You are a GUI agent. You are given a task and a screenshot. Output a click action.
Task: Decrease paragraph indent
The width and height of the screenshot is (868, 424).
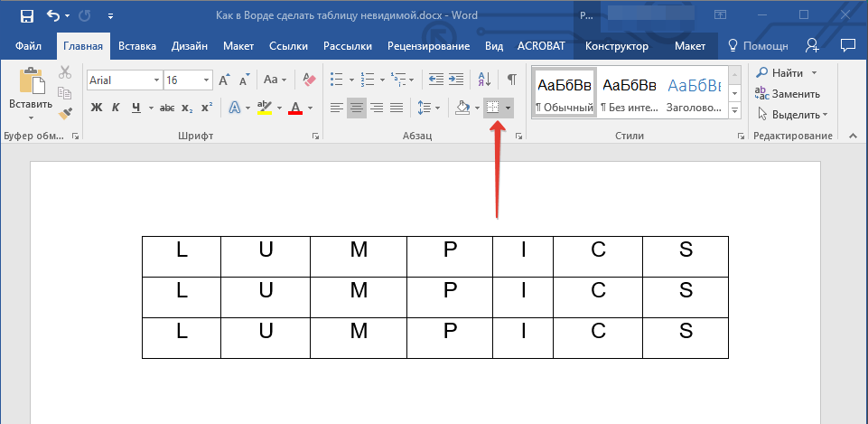(436, 80)
